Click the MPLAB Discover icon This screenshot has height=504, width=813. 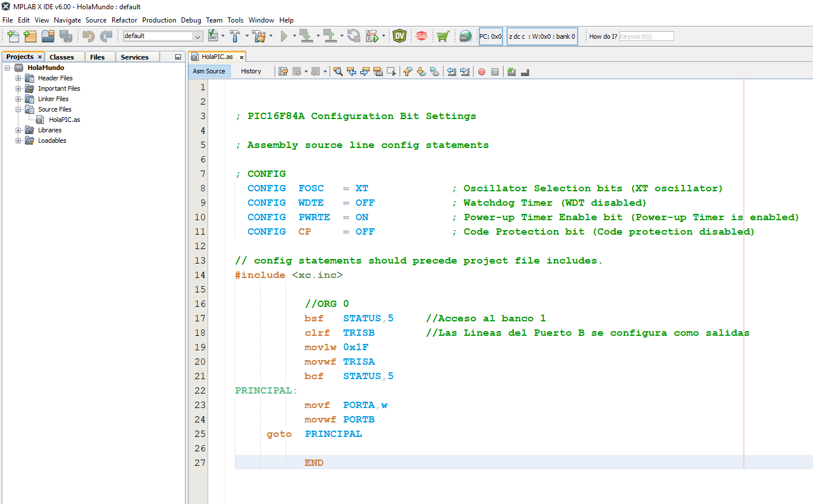tap(422, 36)
